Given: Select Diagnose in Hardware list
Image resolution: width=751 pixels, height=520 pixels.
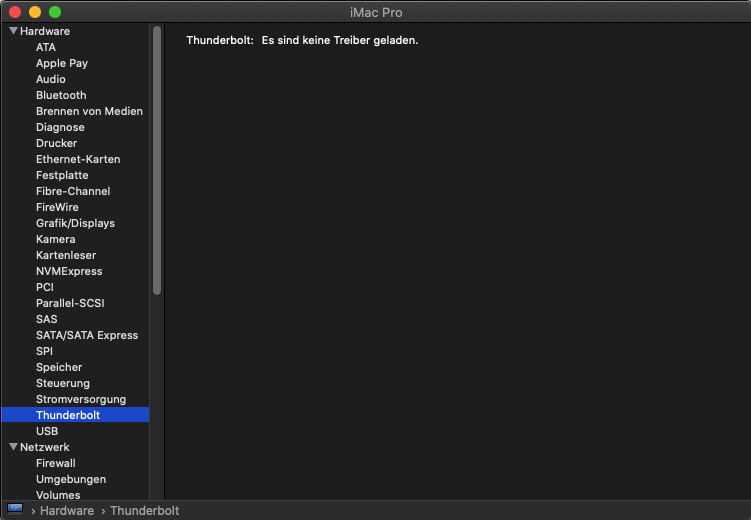Looking at the screenshot, I should coord(60,127).
